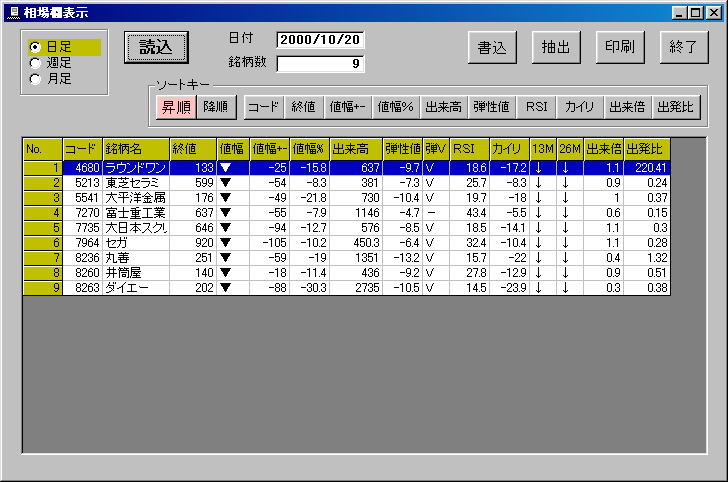Click the 終了 exit button
The height and width of the screenshot is (482, 728).
coord(684,47)
